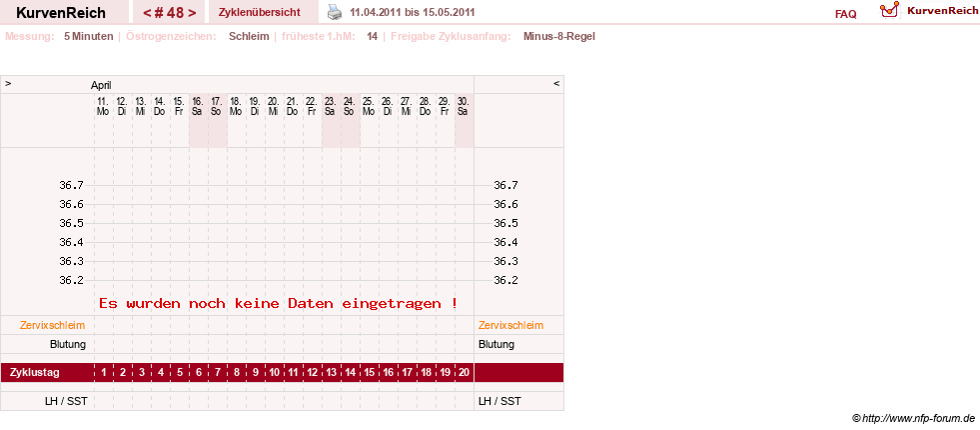Click the right 36.4 temperature label
Viewport: 980px width, 430px height.
coord(505,242)
